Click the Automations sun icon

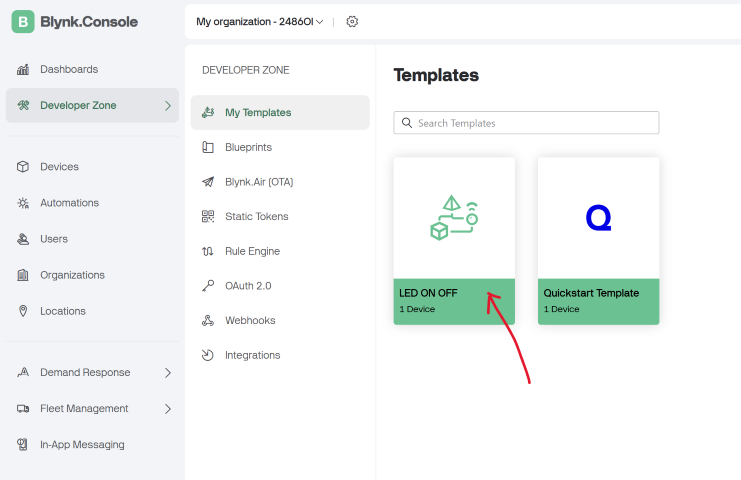pos(23,203)
